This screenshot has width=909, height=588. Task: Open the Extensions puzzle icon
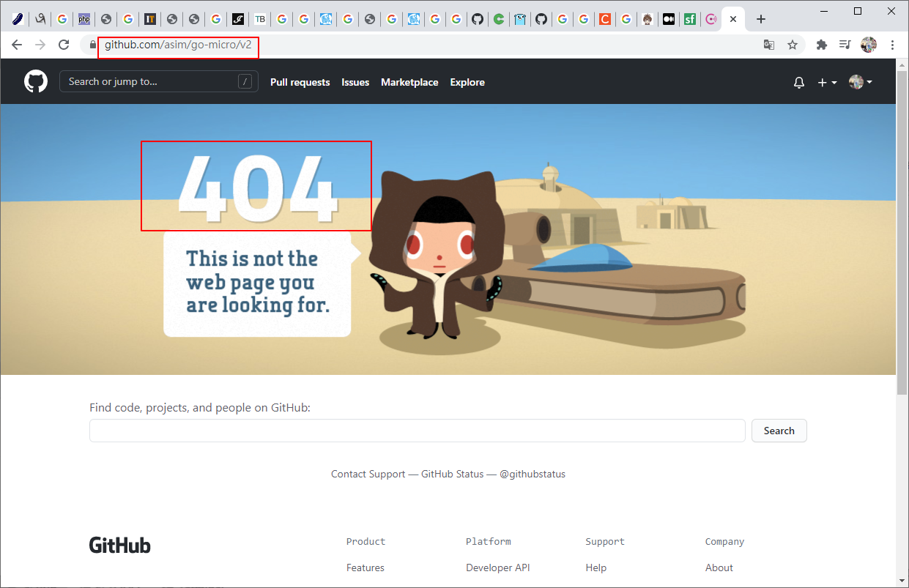[x=822, y=45]
